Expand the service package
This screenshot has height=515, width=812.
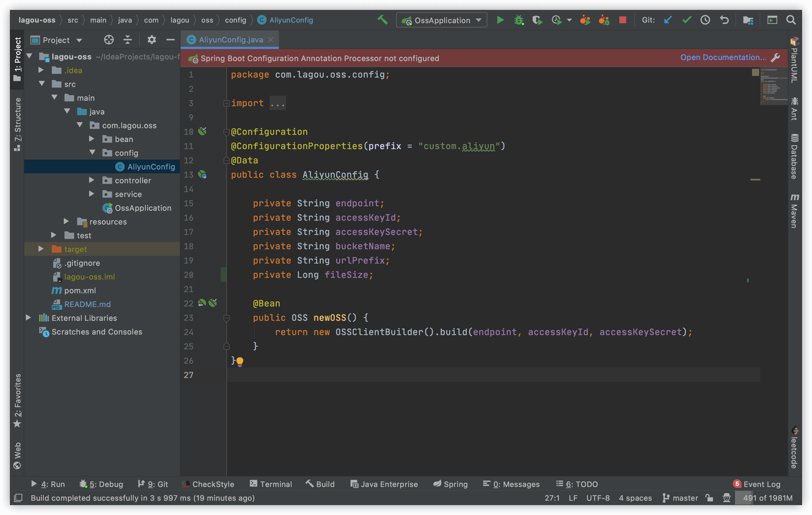tap(91, 194)
